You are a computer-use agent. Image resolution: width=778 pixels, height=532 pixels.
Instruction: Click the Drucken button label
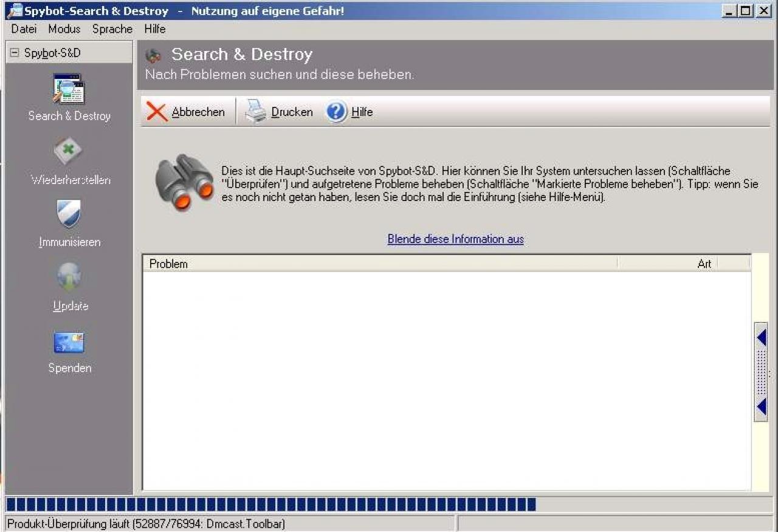(292, 112)
